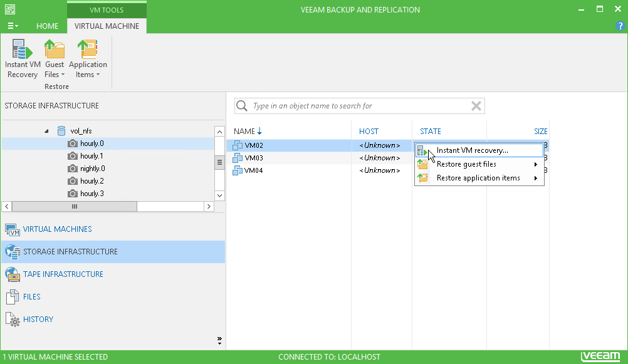Click the Unknown host cell for VM03
Viewport: 628px width, 364px height.
tap(379, 158)
